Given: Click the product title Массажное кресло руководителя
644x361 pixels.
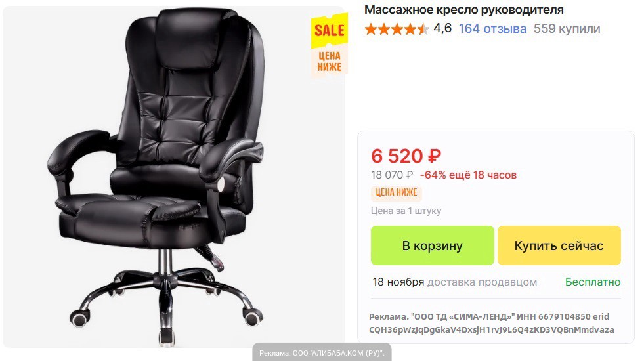Looking at the screenshot, I should pos(464,9).
